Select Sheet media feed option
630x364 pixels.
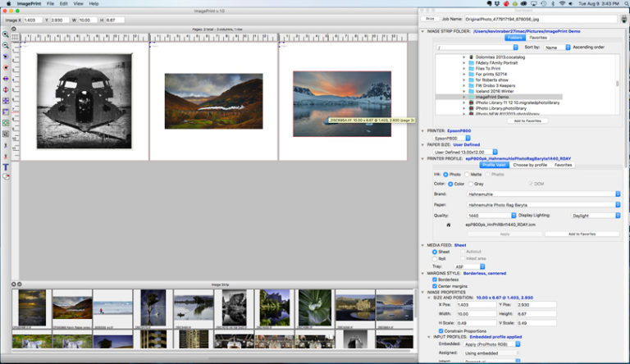(x=435, y=252)
